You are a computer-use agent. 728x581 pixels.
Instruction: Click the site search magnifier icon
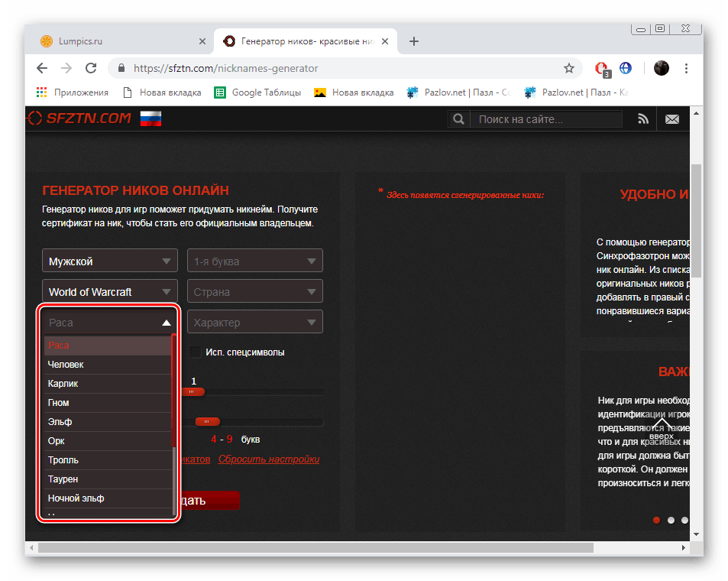click(x=458, y=119)
